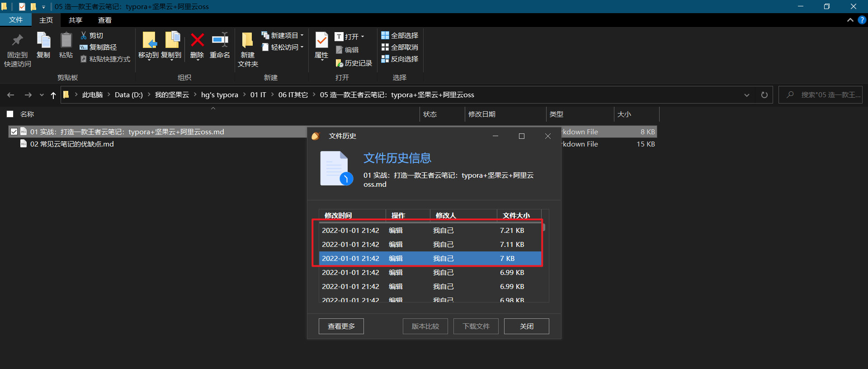Screen dimensions: 868x369
Task: Select all items
Action: tap(400, 35)
